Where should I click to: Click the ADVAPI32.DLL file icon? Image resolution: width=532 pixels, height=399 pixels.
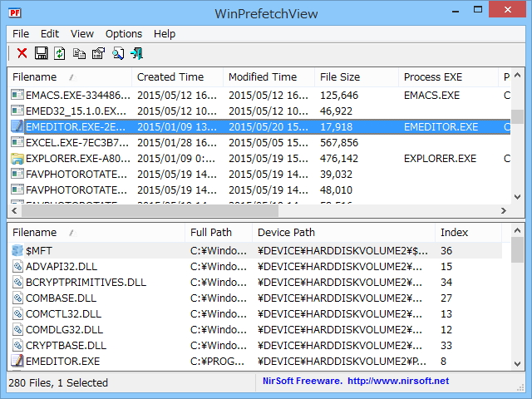click(17, 266)
